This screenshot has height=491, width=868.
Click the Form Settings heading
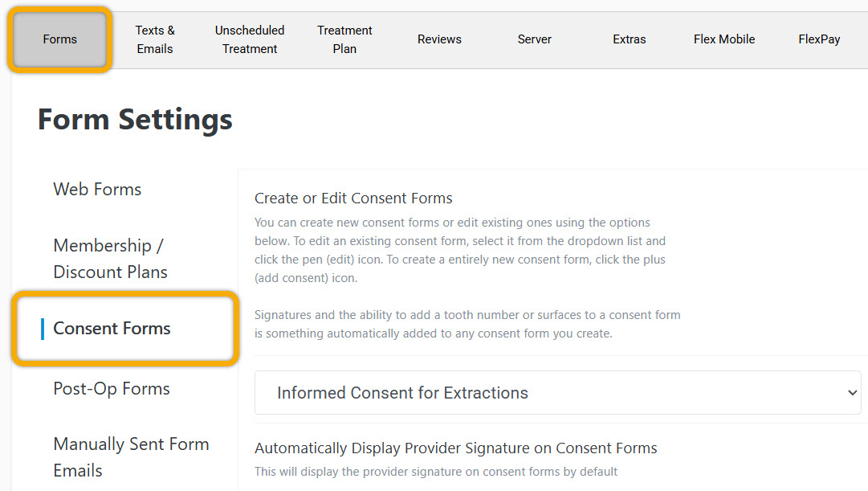click(x=134, y=119)
